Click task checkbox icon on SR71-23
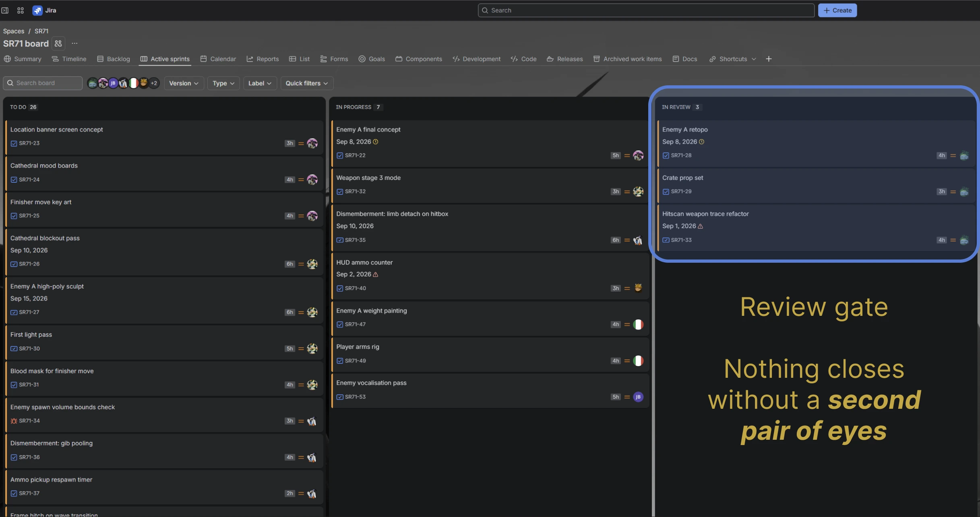 14,143
